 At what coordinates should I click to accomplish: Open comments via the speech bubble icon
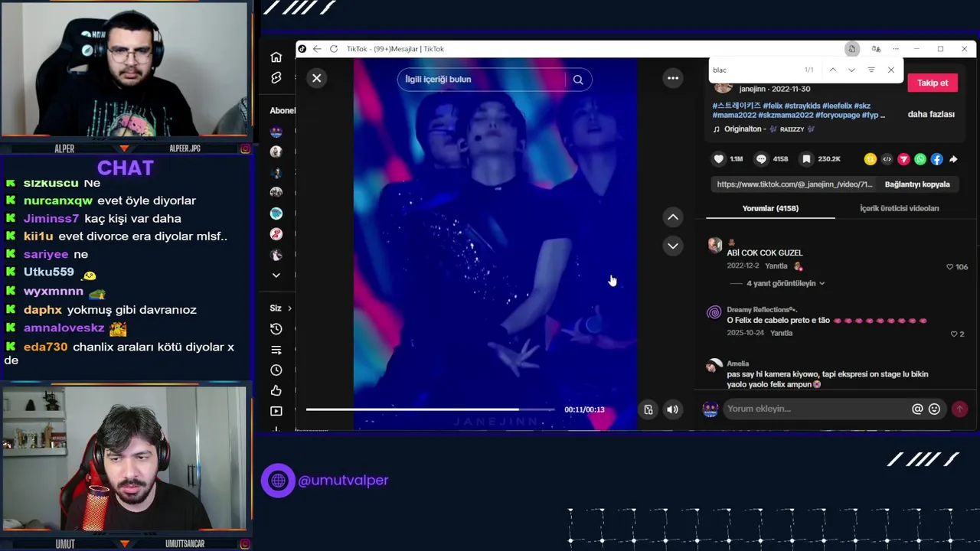coord(761,159)
